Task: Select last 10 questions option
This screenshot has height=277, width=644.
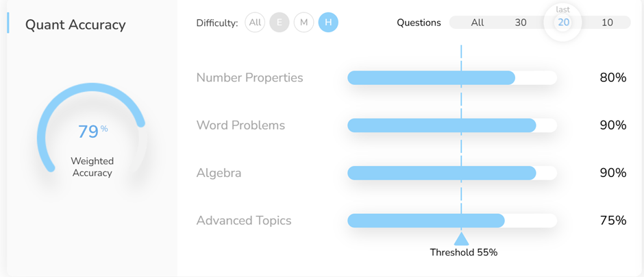Action: pyautogui.click(x=607, y=23)
